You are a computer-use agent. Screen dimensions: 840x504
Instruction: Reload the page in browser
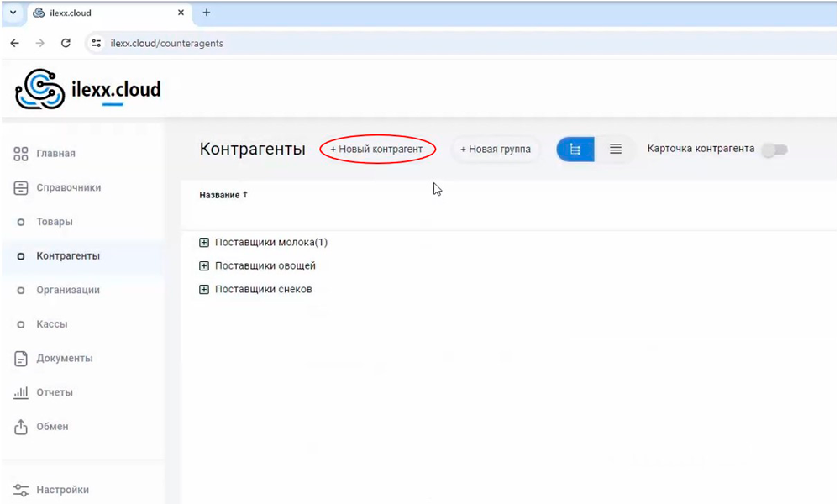pyautogui.click(x=66, y=43)
